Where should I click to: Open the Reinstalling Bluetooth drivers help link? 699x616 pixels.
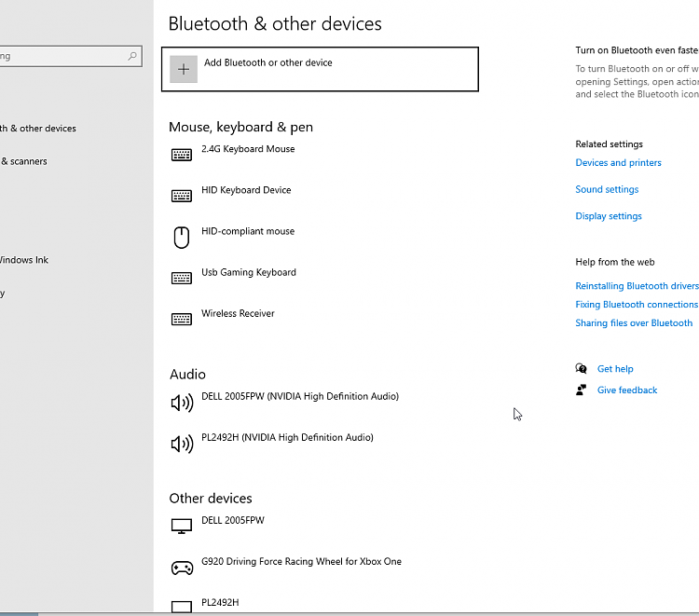(637, 286)
